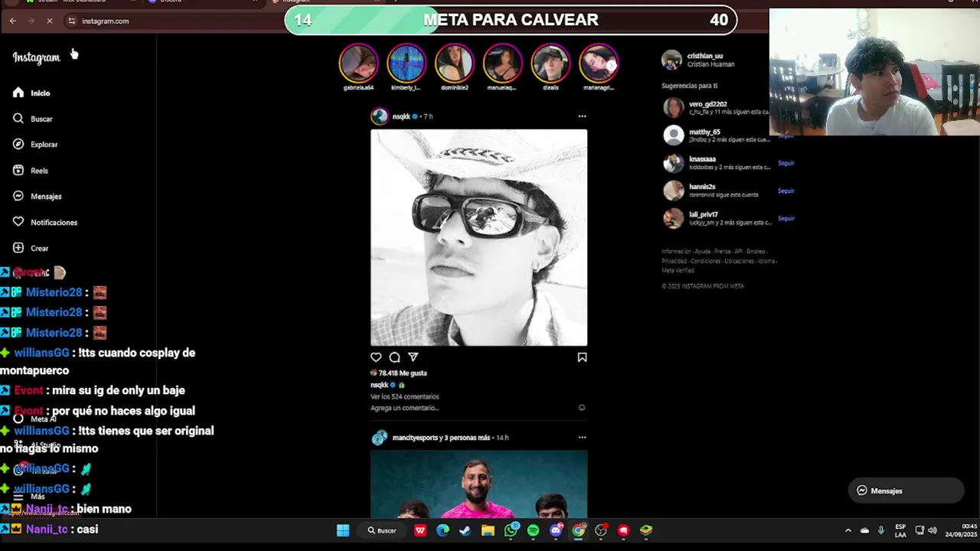Screen dimensions: 980x551
Task: Open the nsqkk black-and-white photo
Action: 479,237
